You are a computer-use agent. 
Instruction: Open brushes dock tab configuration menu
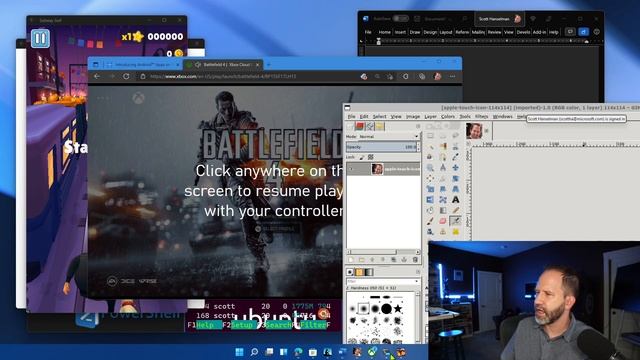coord(418,272)
